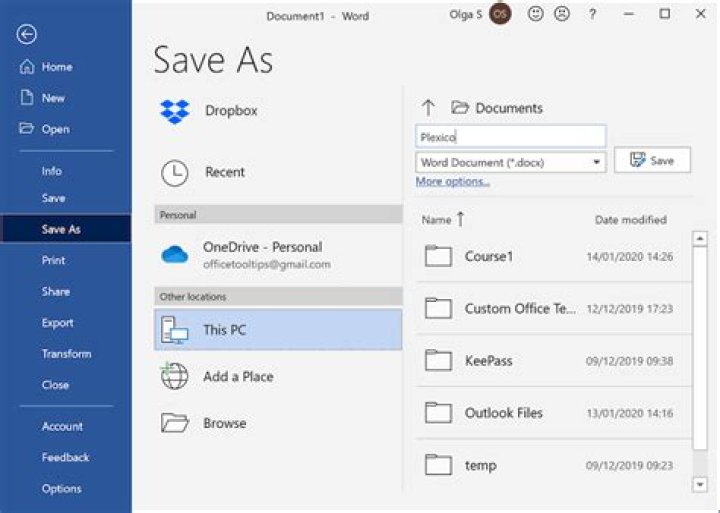Image resolution: width=720 pixels, height=513 pixels.
Task: Click the Recent clock icon
Action: [174, 173]
